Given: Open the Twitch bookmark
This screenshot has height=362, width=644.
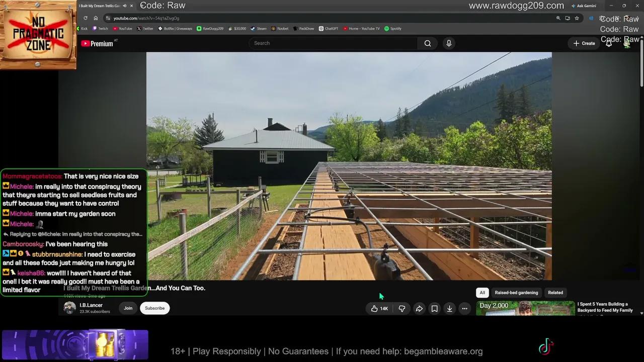Looking at the screenshot, I should point(100,29).
